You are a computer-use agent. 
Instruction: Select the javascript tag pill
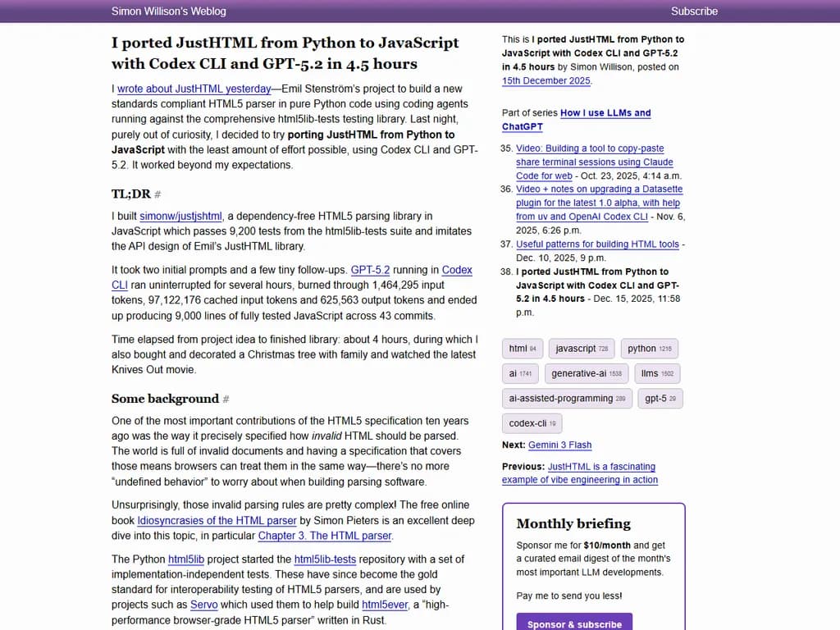(582, 348)
